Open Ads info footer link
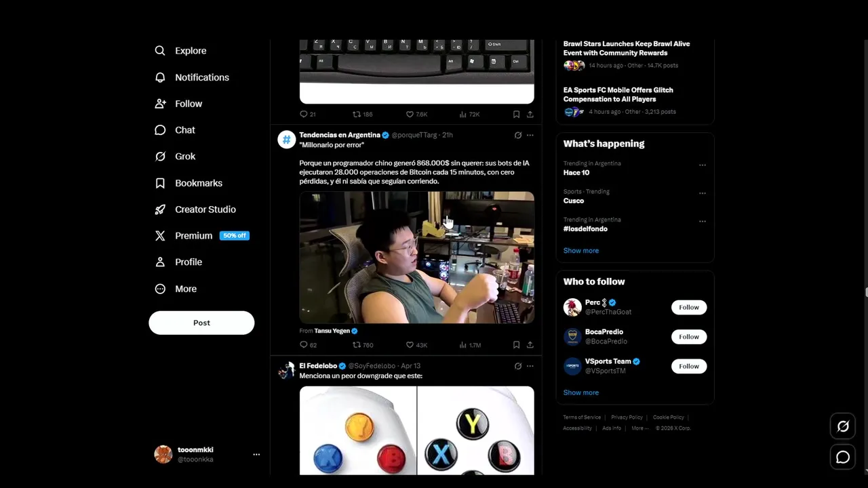The width and height of the screenshot is (868, 488). 612,428
